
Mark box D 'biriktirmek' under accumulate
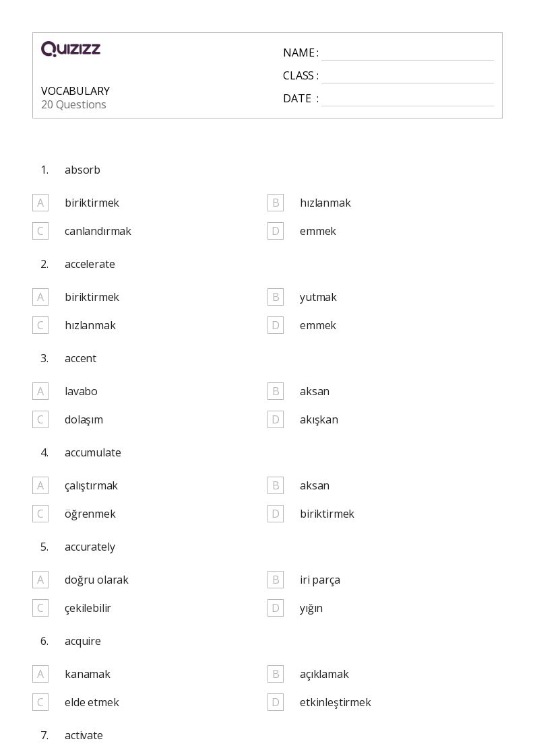coord(276,514)
